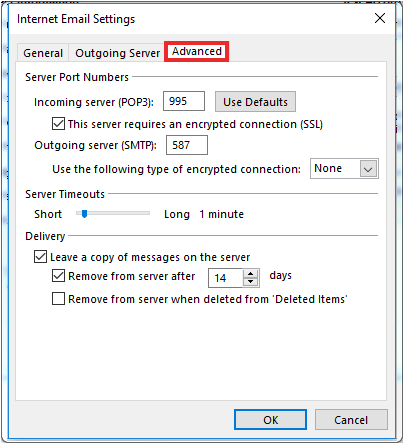The width and height of the screenshot is (404, 444).
Task: Click the Cancel button
Action: click(x=351, y=420)
